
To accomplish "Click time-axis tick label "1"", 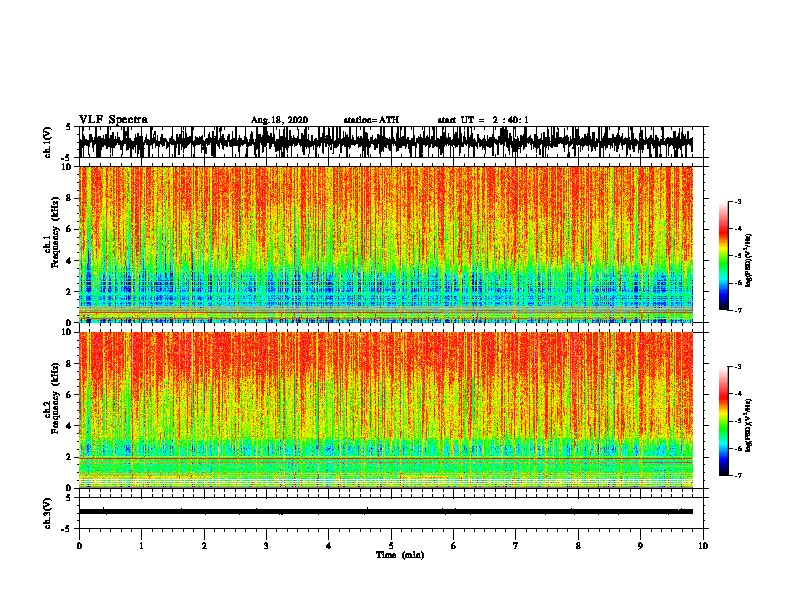I will [x=141, y=546].
